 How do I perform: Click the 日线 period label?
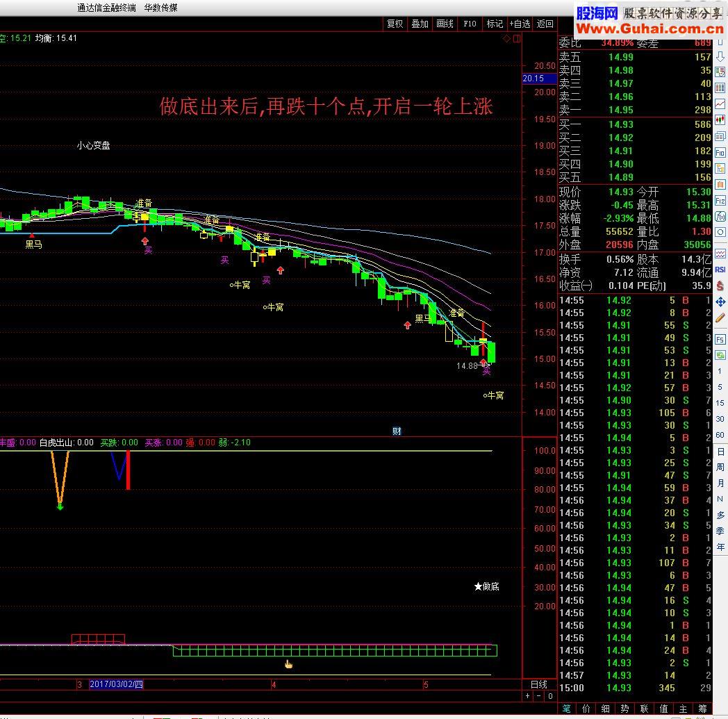538,684
